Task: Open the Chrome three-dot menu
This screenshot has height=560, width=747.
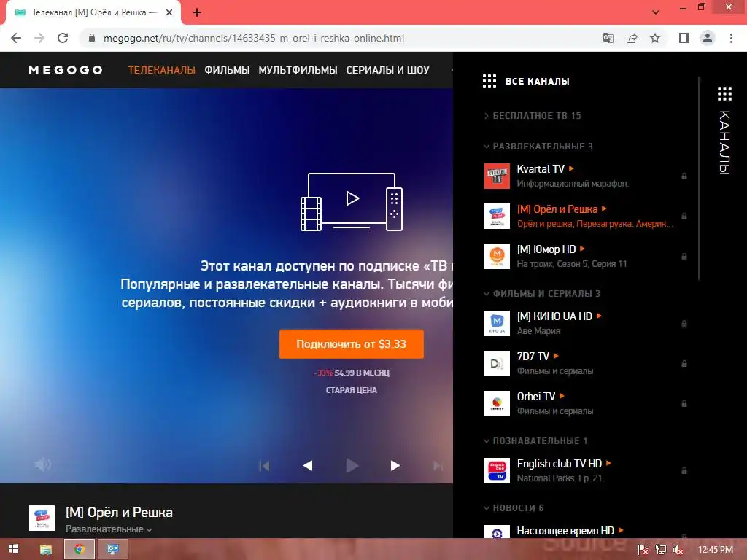Action: click(x=731, y=38)
